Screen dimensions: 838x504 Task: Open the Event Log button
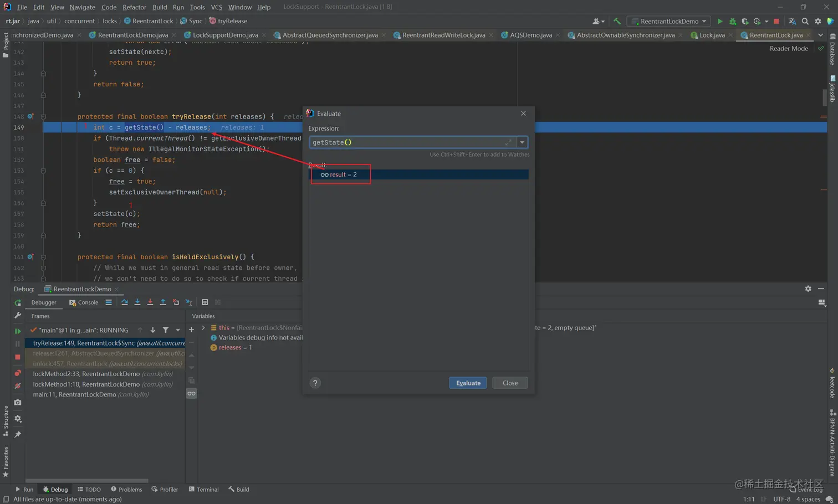click(807, 490)
